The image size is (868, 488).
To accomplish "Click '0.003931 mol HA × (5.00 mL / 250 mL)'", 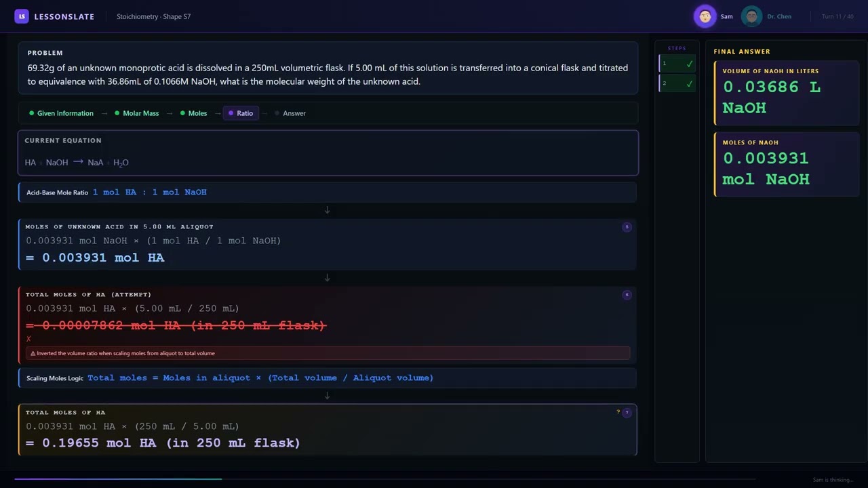I will [132, 308].
